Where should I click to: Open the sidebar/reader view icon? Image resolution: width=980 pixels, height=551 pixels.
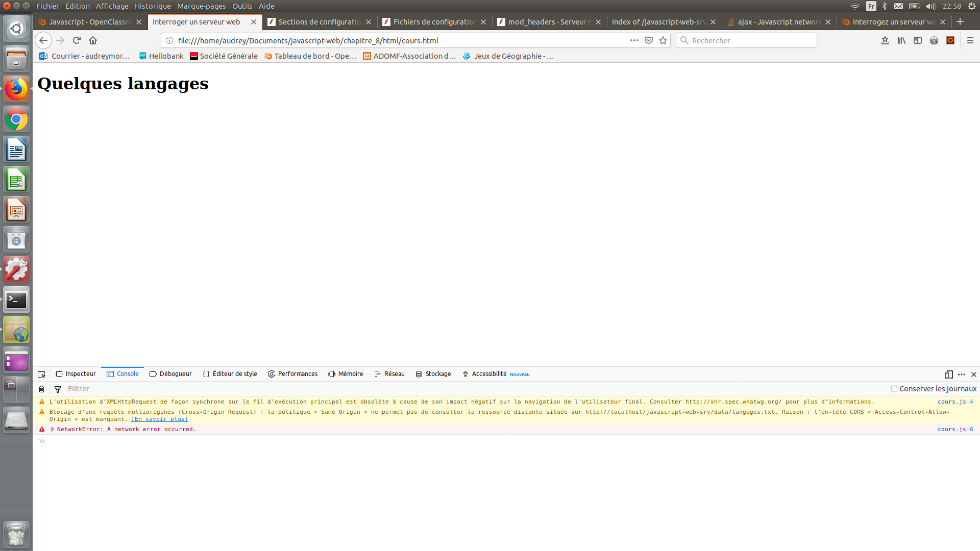tap(918, 40)
